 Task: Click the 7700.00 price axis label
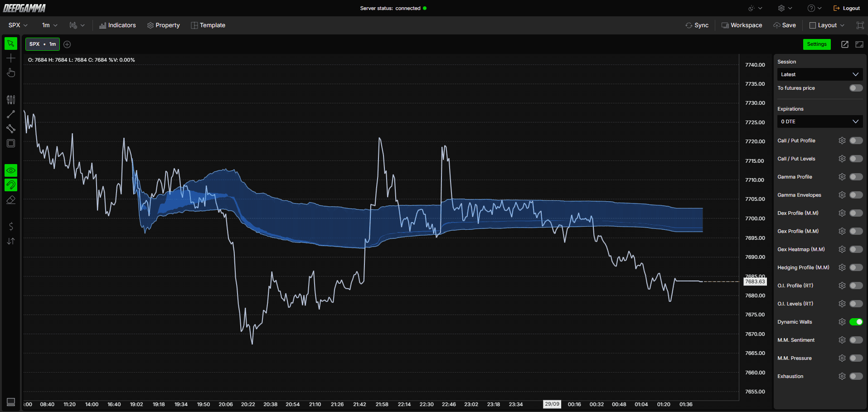tap(755, 218)
